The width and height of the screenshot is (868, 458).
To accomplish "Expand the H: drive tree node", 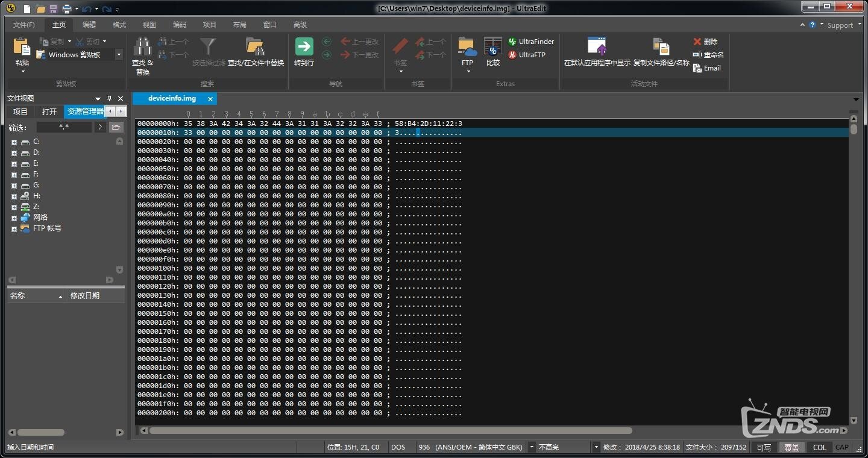I will click(x=14, y=196).
